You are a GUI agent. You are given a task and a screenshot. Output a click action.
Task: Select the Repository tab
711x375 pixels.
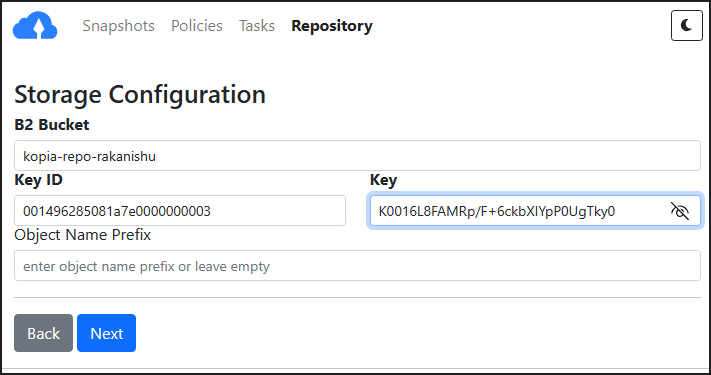[x=332, y=26]
